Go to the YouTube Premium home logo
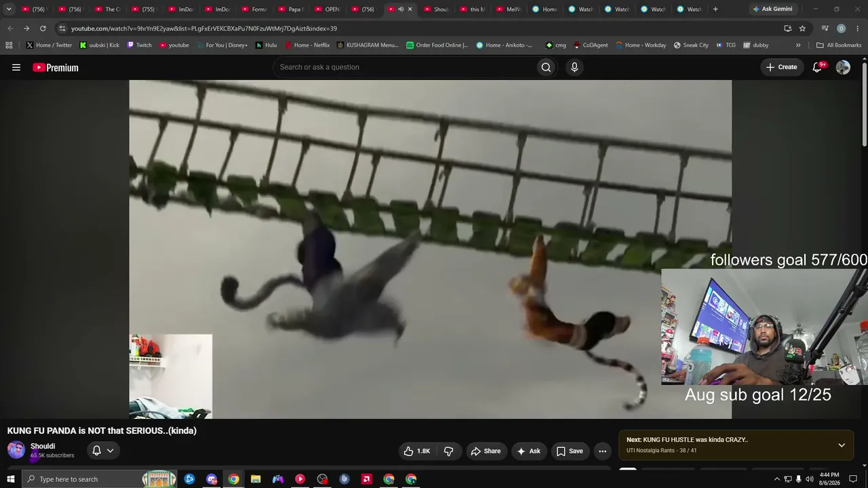The width and height of the screenshot is (868, 488). [56, 67]
